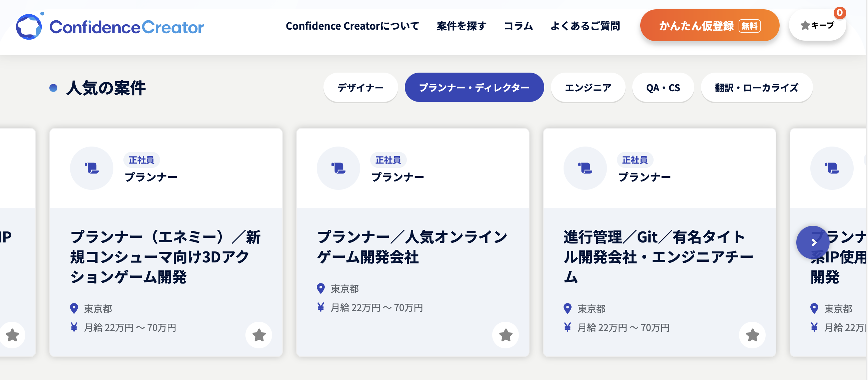Image resolution: width=868 pixels, height=380 pixels.
Task: Click scroll icon on second プランナー card
Action: coord(338,168)
